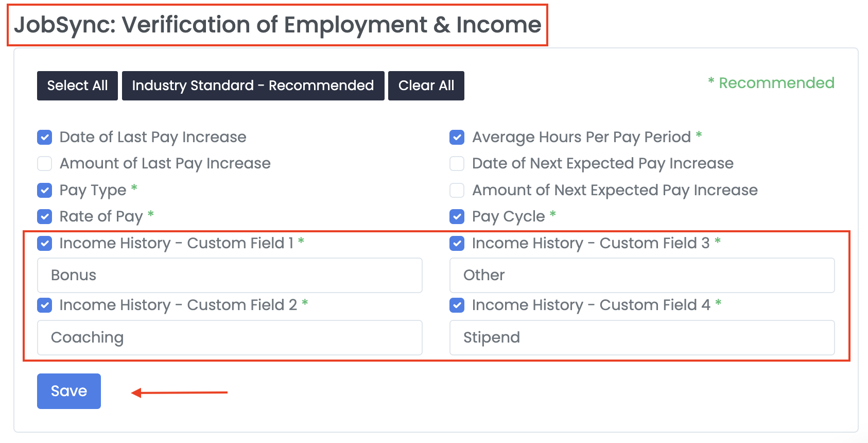
Task: Toggle the Pay Type checkbox
Action: 45,191
